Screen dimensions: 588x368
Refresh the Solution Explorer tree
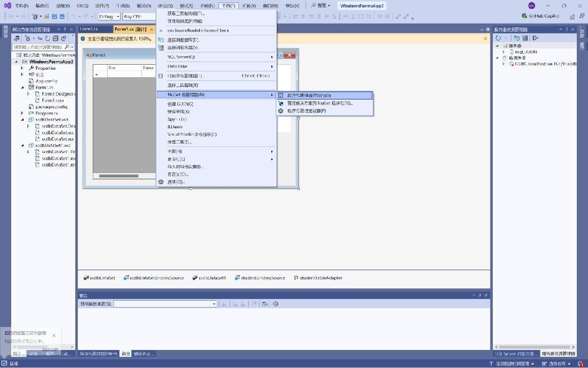pyautogui.click(x=48, y=38)
